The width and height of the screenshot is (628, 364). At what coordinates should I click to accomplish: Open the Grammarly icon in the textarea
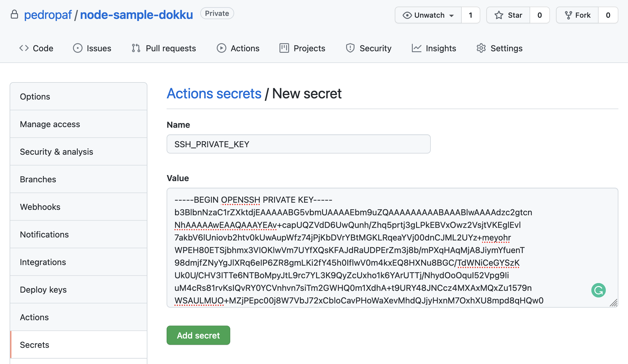point(598,290)
